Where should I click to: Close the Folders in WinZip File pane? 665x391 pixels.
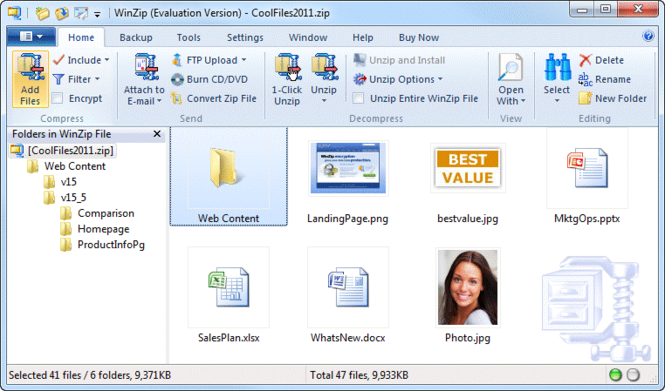(x=157, y=134)
